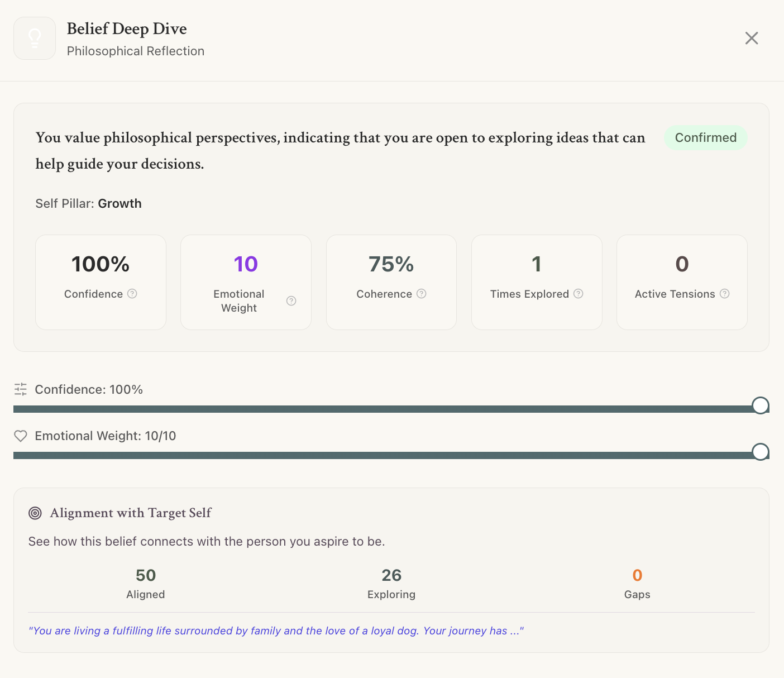Click the Times Explored help icon

579,294
